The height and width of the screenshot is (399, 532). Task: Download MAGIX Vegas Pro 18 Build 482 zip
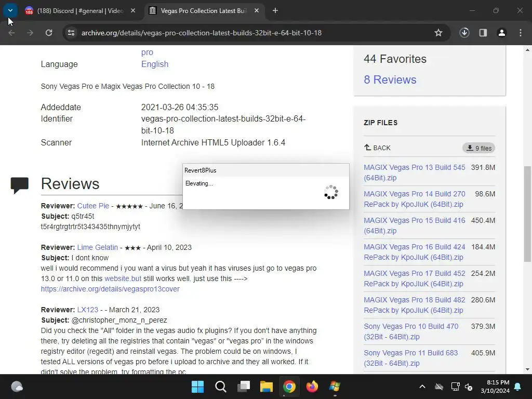(x=414, y=304)
